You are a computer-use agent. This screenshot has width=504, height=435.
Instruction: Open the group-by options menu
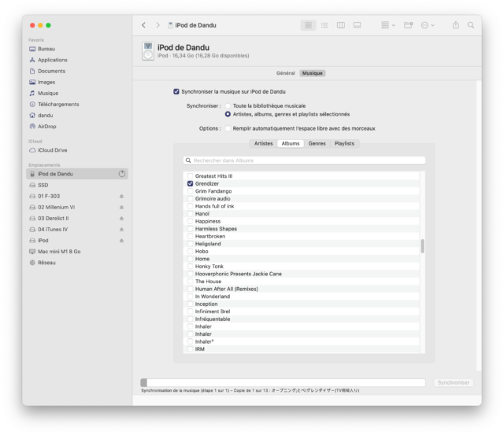pos(388,25)
